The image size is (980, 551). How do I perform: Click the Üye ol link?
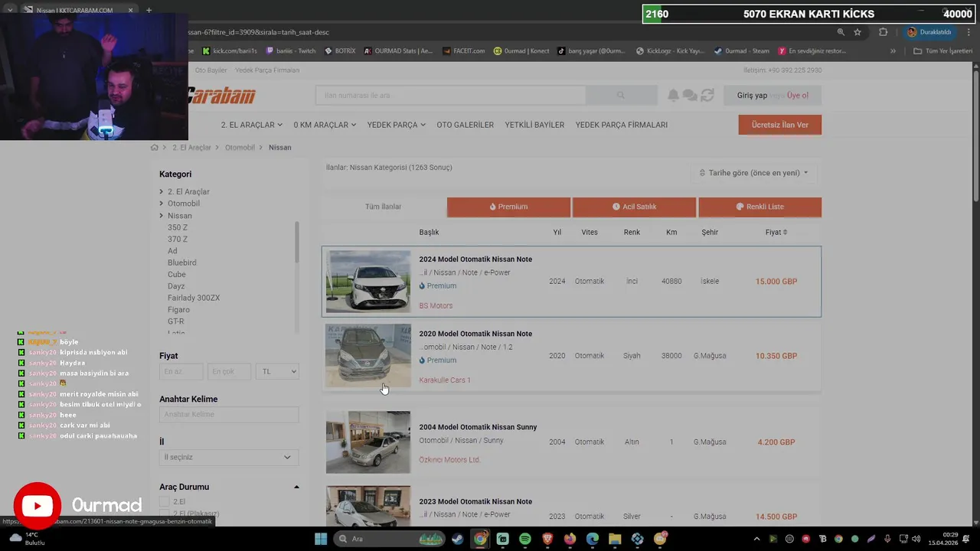click(x=798, y=96)
